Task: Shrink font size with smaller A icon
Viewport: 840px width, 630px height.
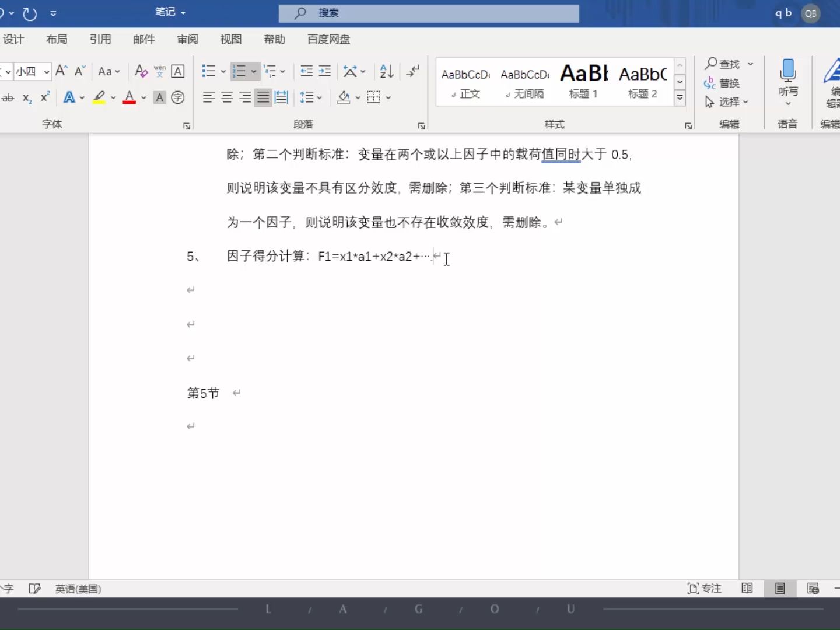Action: 80,71
